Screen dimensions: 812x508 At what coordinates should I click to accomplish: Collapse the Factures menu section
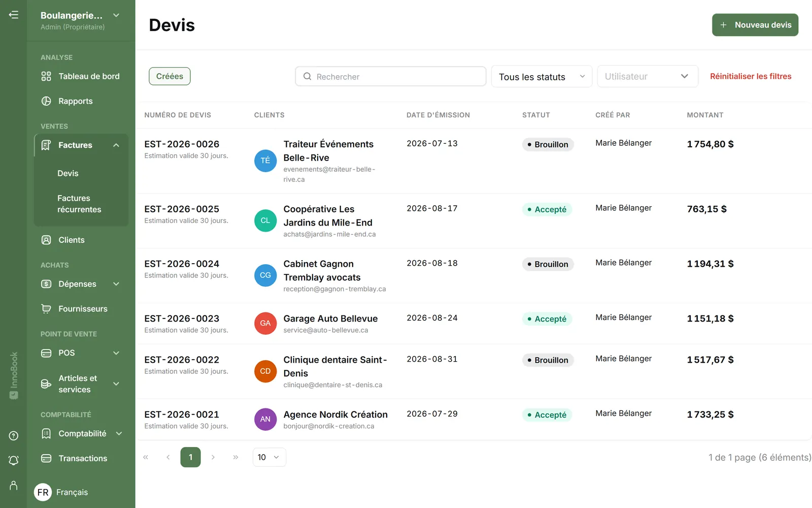116,145
